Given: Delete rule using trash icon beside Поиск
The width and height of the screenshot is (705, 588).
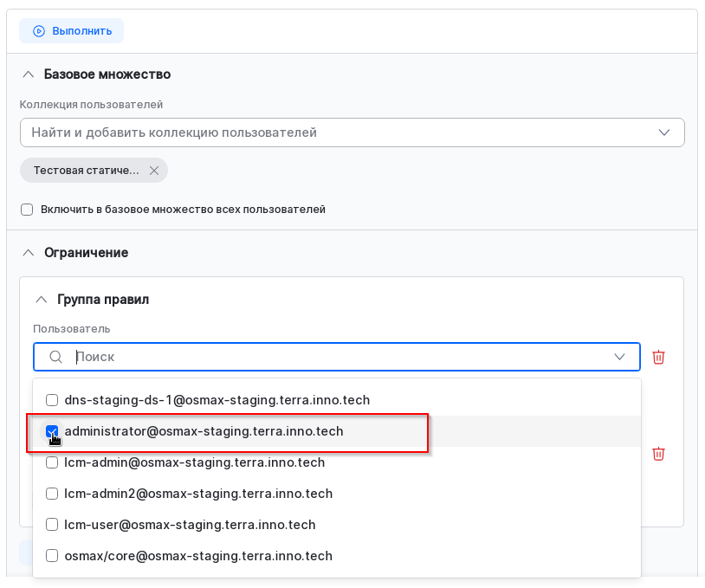Looking at the screenshot, I should pyautogui.click(x=658, y=357).
